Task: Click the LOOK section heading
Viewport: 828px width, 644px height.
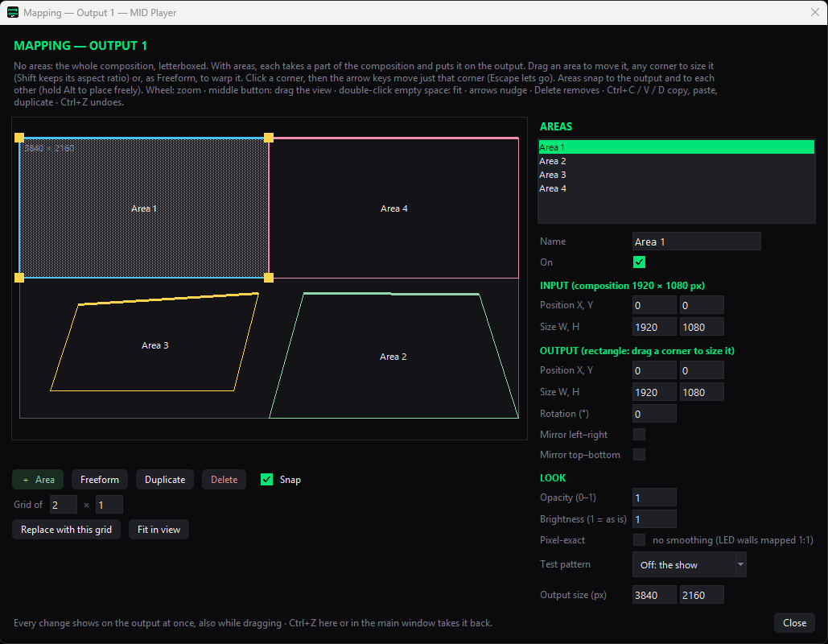Action: tap(552, 477)
